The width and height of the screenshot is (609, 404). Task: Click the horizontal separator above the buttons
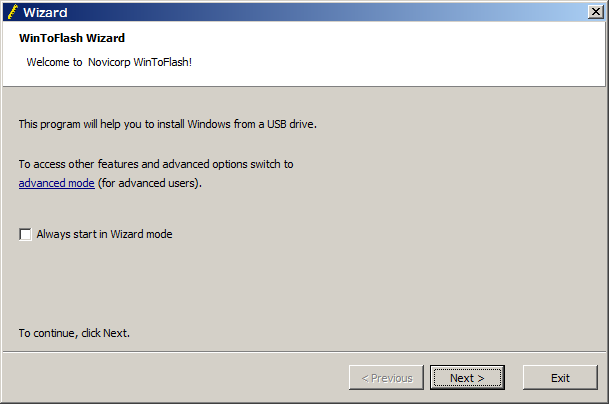[304, 352]
